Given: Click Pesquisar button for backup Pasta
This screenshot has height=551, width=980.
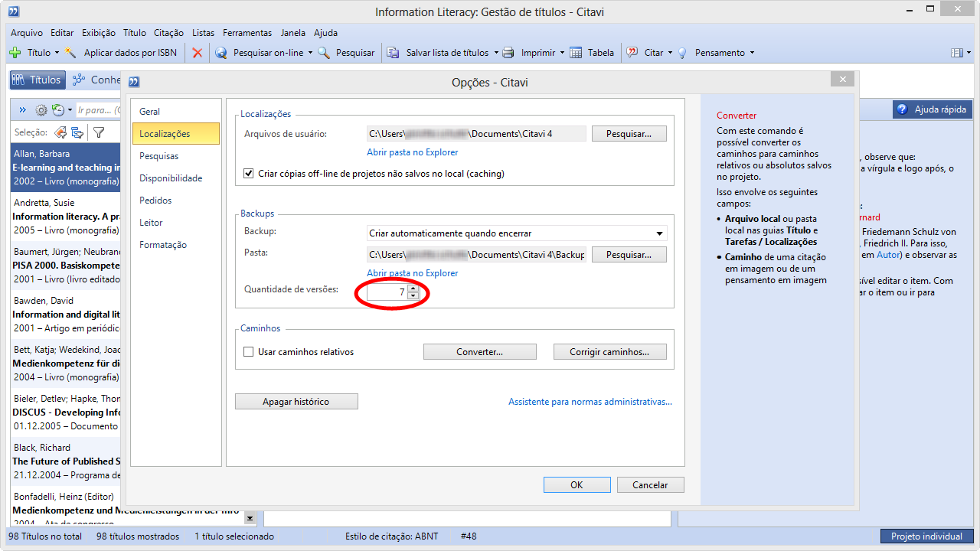Looking at the screenshot, I should coord(629,255).
